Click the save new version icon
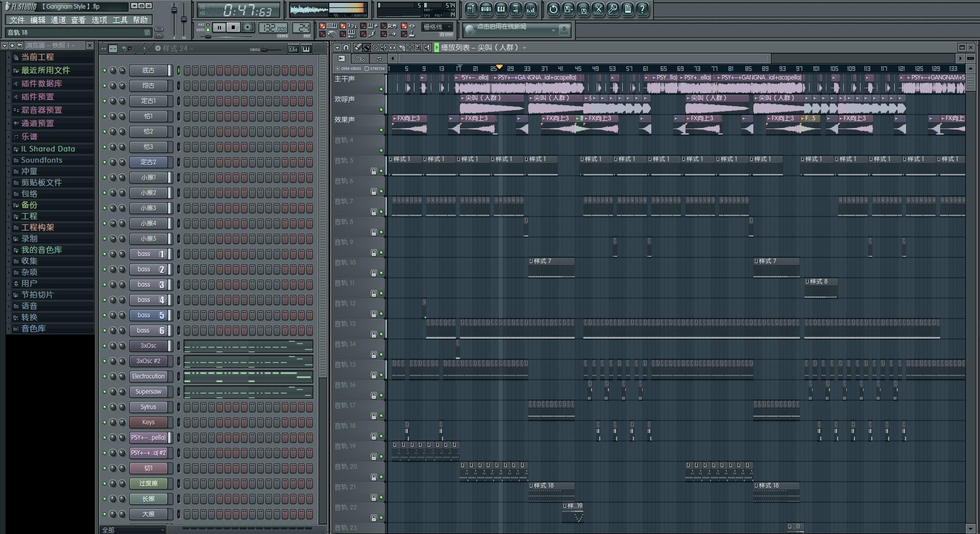980x534 pixels. click(x=568, y=9)
